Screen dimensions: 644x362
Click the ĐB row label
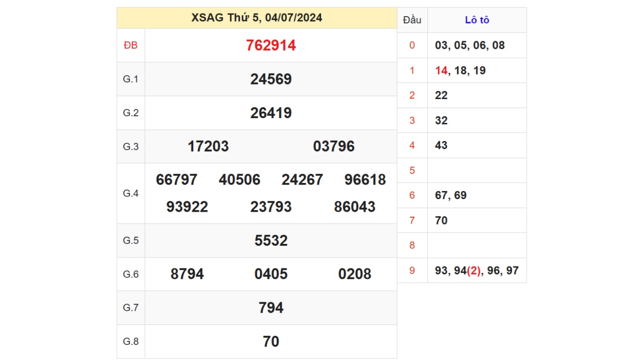click(130, 45)
